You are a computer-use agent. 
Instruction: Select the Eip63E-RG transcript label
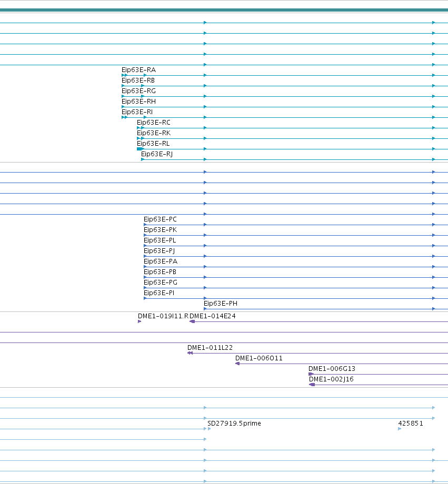tap(139, 90)
